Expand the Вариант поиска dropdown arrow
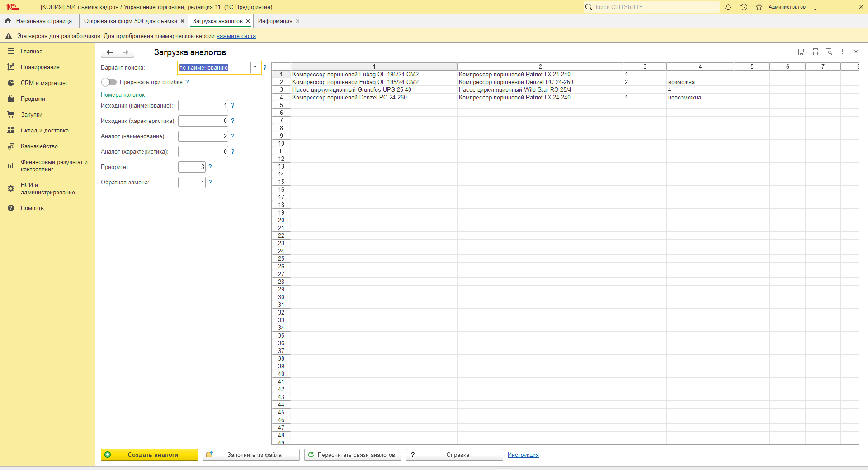Screen dimensions: 868x470 pyautogui.click(x=255, y=67)
